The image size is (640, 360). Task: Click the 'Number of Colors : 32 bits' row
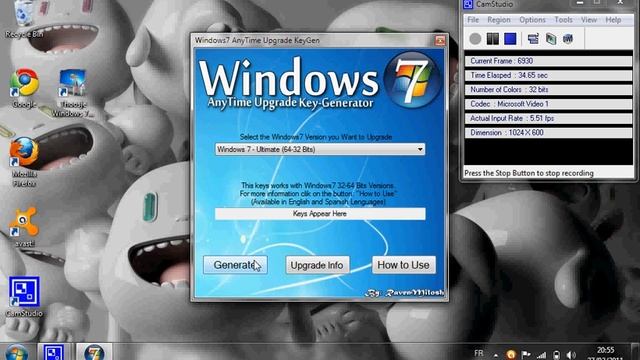tap(548, 90)
